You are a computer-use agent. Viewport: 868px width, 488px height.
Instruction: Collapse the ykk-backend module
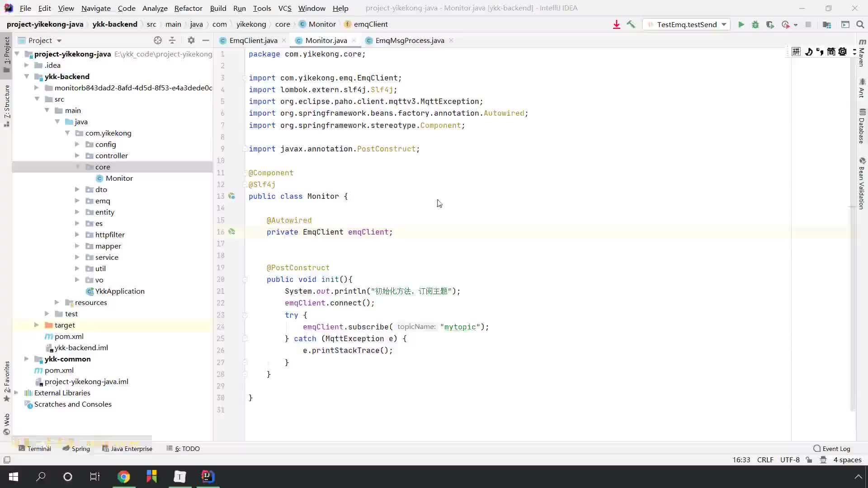[x=27, y=76]
